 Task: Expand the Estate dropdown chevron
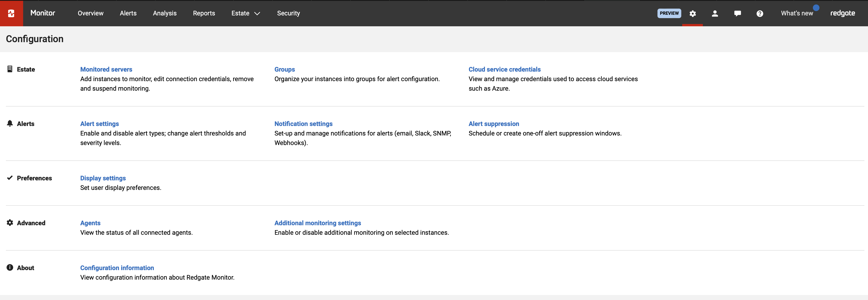pos(257,13)
